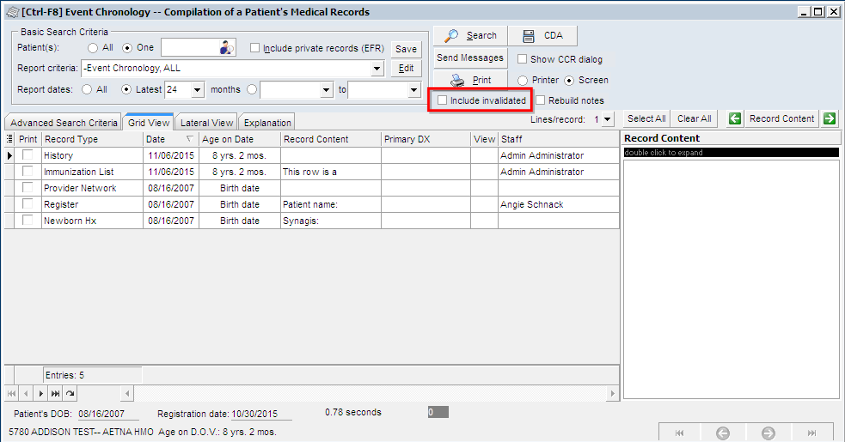Click the Primary DX column header

click(x=425, y=139)
